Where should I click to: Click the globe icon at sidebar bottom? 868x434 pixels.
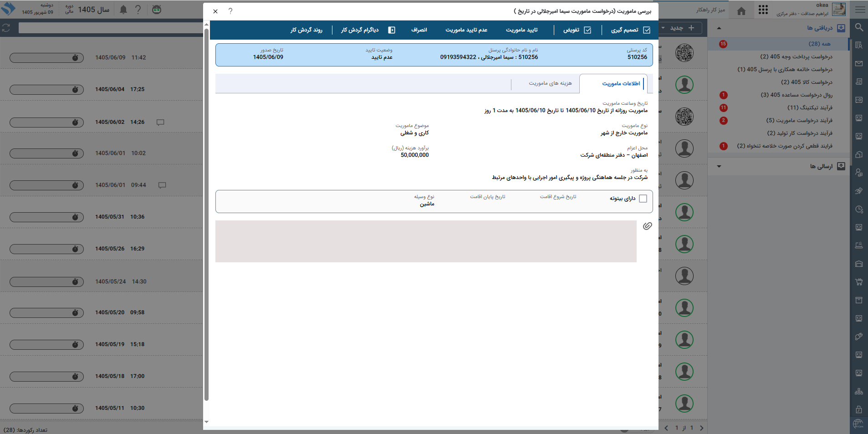[x=858, y=424]
